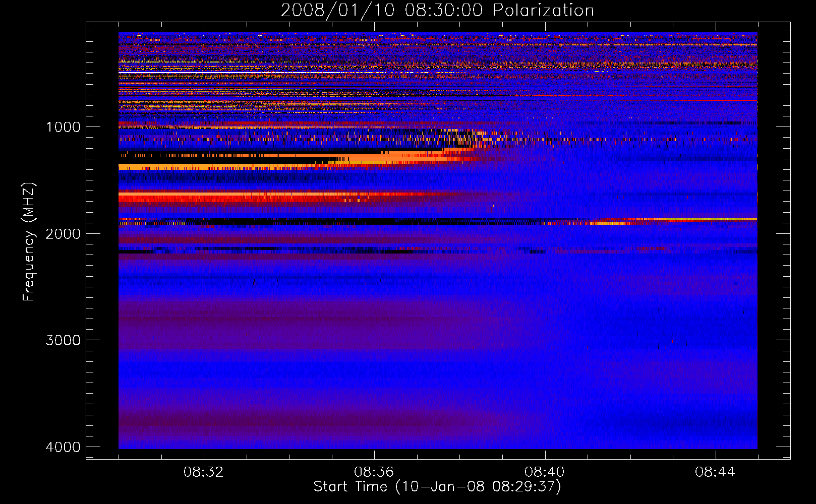Click the 08:40 time tick label
Viewport: 816px width, 504px height.
545,472
